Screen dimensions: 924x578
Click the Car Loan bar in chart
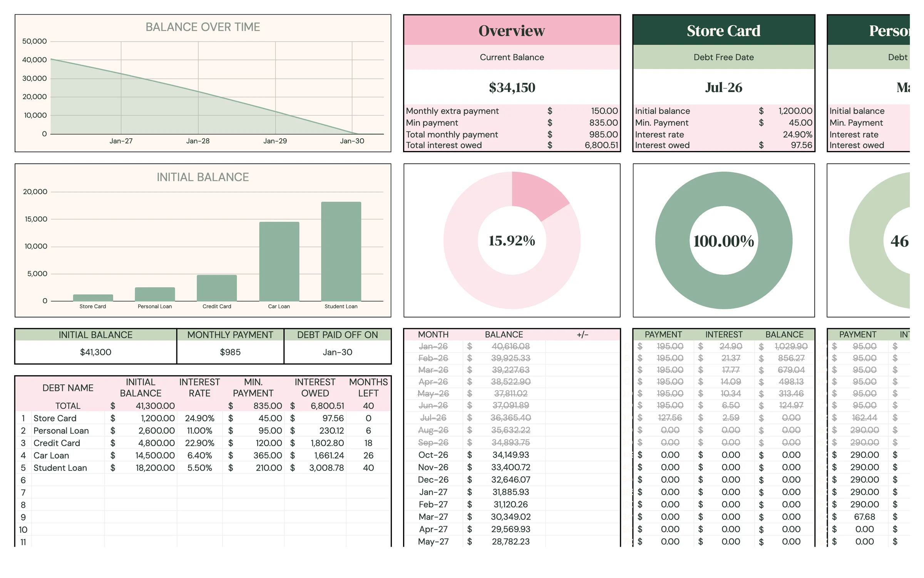[x=279, y=261]
